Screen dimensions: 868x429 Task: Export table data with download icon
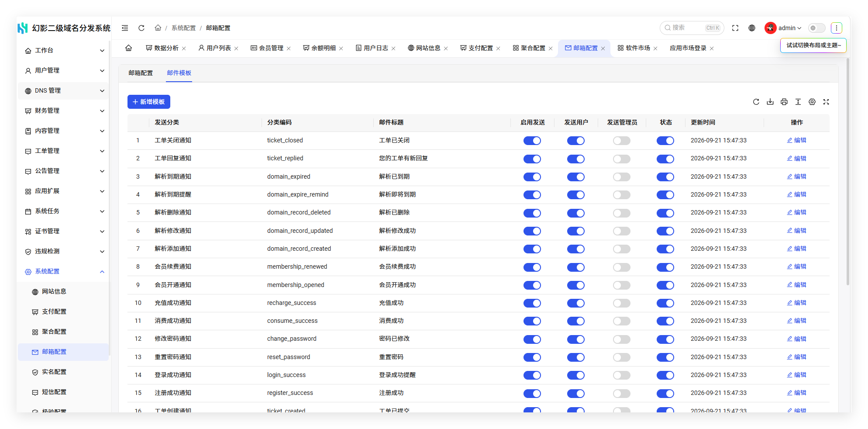tap(770, 102)
